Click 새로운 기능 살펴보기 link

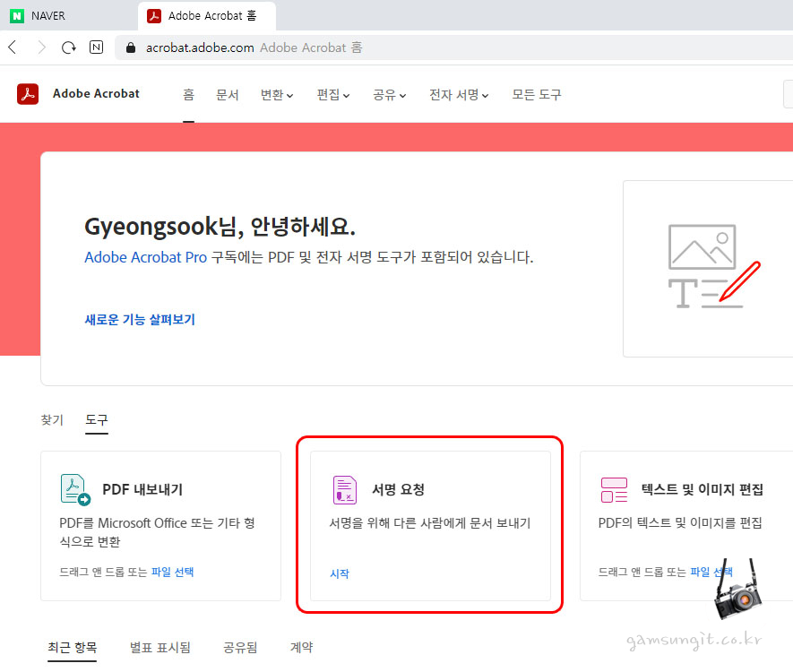tap(140, 320)
